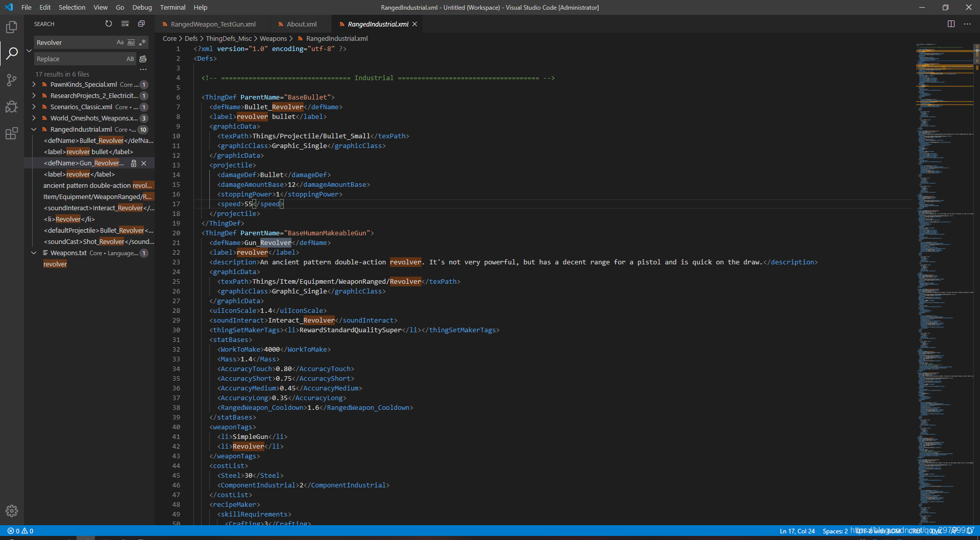Collapse RangedIndustrial.xml results
Viewport: 980px width, 540px height.
[34, 130]
